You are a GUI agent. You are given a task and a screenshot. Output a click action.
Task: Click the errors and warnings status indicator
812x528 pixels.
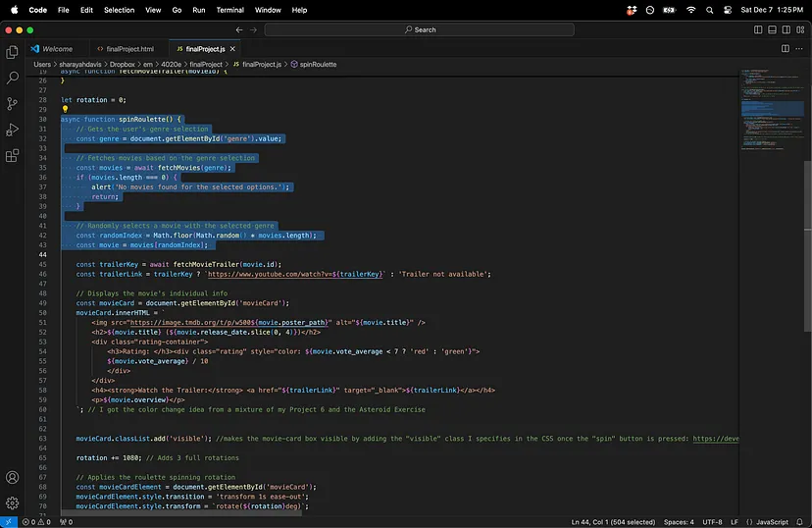click(38, 522)
